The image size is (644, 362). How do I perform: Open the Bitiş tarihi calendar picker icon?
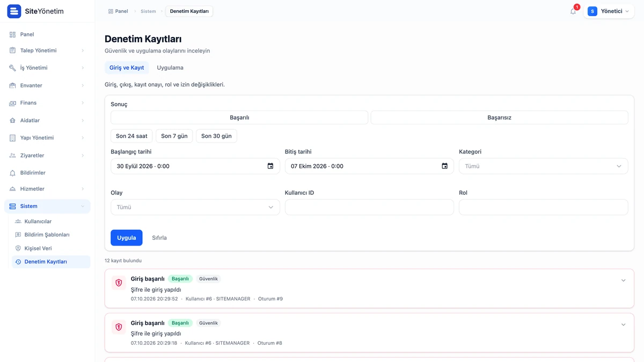(x=444, y=166)
